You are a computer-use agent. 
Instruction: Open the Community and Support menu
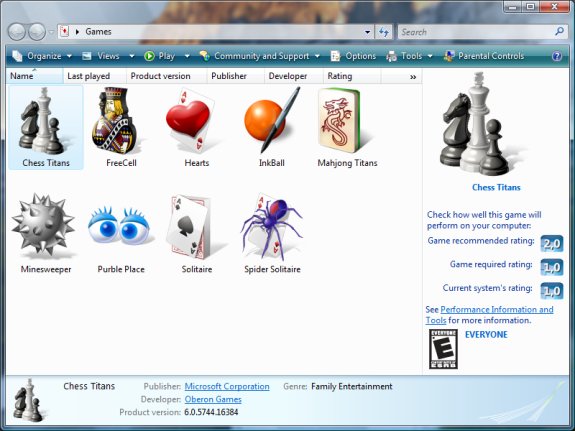[260, 56]
